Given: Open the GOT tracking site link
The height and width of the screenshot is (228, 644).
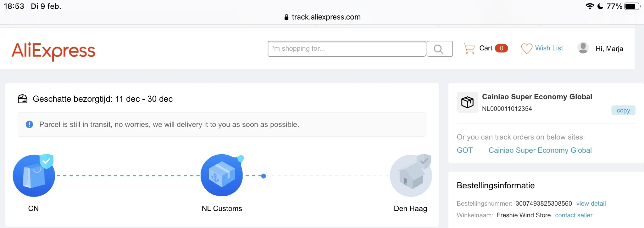Looking at the screenshot, I should 464,150.
